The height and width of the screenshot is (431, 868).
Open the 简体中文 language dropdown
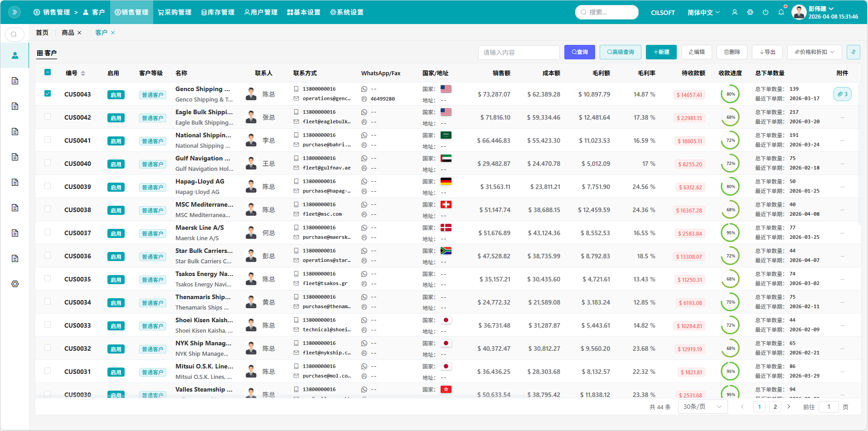(x=703, y=12)
